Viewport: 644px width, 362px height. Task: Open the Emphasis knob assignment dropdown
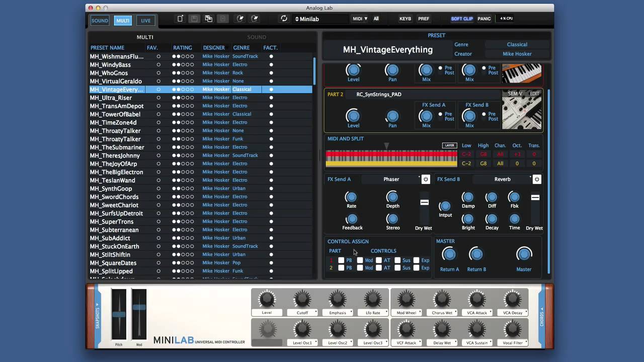pyautogui.click(x=338, y=313)
